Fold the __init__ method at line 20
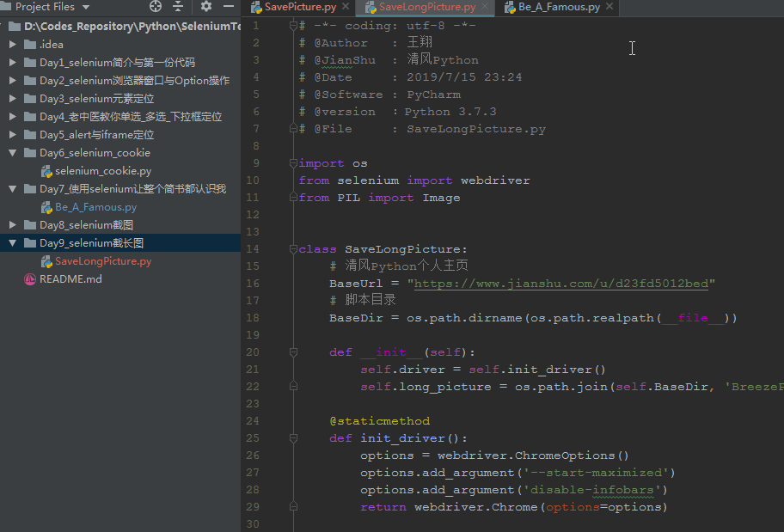Viewport: 784px width, 532px height. (293, 352)
